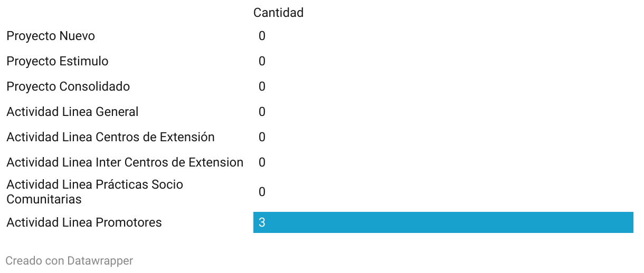Click the 0 value for Proyecto Nuevo
This screenshot has height=273, width=644.
pos(262,36)
